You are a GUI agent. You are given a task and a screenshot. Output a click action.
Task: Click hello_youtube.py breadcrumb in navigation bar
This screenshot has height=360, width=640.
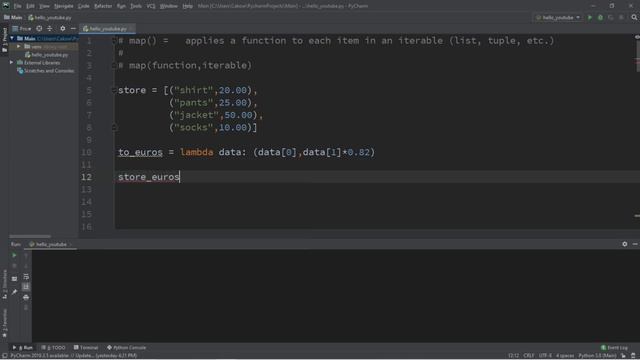(50, 18)
